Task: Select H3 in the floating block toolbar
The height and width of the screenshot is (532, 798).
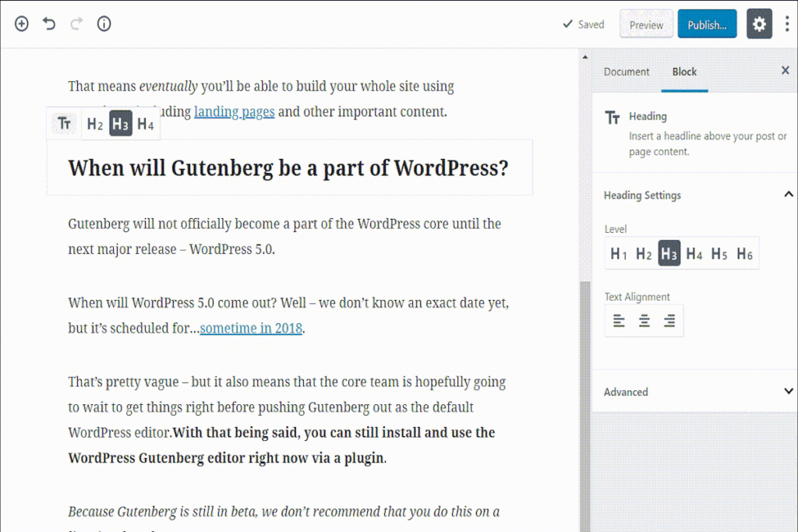Action: tap(121, 124)
